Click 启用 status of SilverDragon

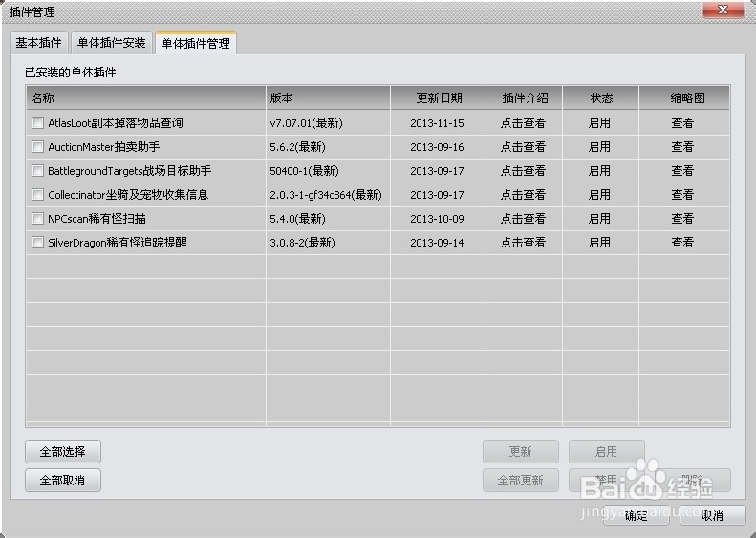600,243
